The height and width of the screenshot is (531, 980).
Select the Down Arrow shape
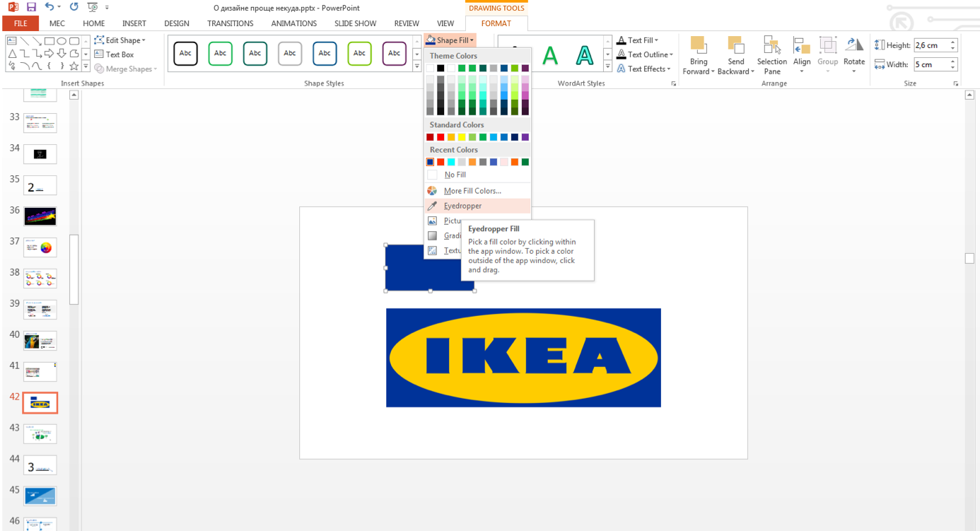tap(62, 54)
